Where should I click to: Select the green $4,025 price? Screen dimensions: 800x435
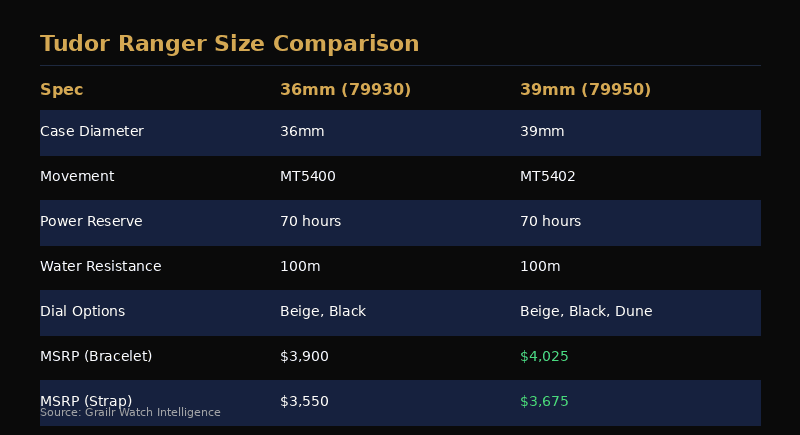(544, 356)
